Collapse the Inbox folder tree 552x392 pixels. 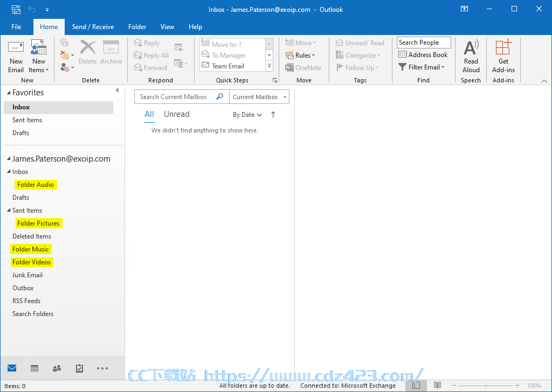pos(9,172)
